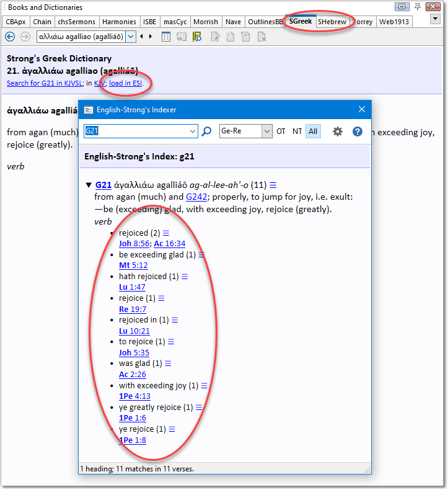Toggle the NT testament filter
Viewport: 448px width, 490px height.
click(297, 131)
